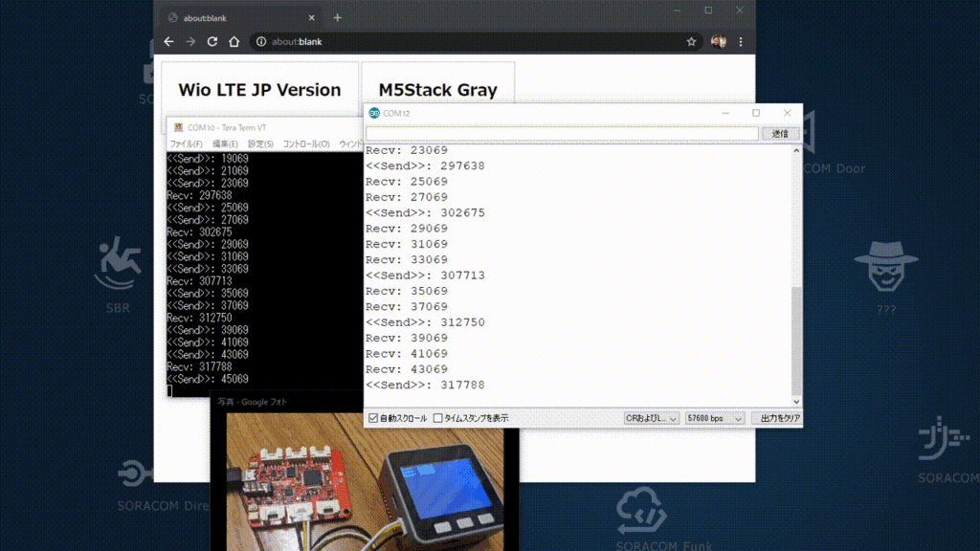
Task: Reload the about:blank page
Action: [212, 42]
